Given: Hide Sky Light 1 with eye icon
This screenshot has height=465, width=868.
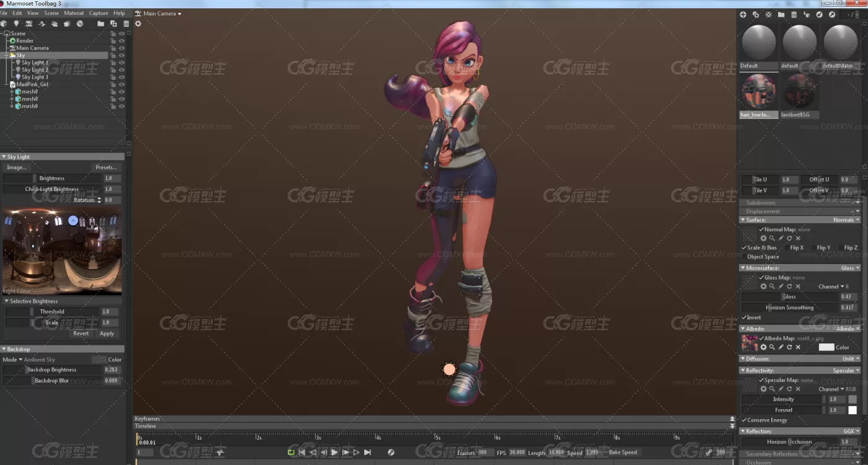Looking at the screenshot, I should [x=122, y=63].
